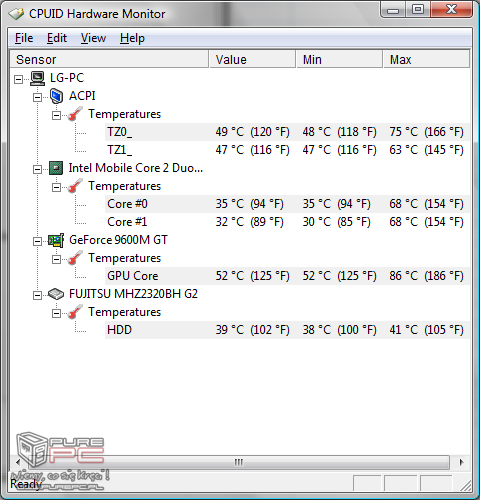
Task: Open the File menu
Action: coord(24,38)
